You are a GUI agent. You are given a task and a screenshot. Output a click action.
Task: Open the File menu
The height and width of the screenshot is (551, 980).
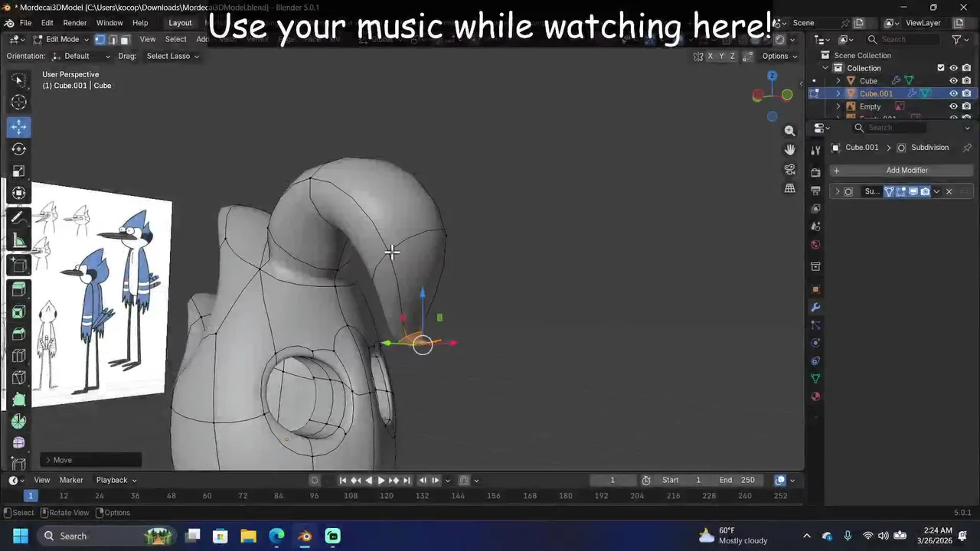tap(25, 23)
